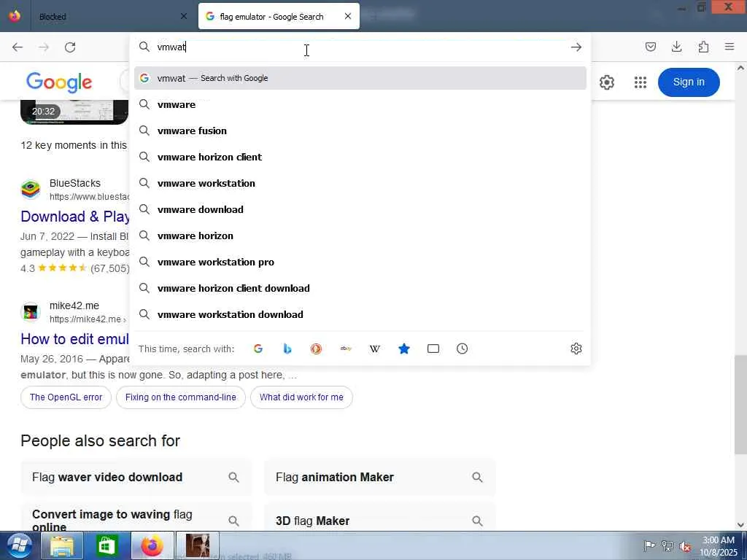
Task: Search this time with Google icon
Action: coord(258,349)
